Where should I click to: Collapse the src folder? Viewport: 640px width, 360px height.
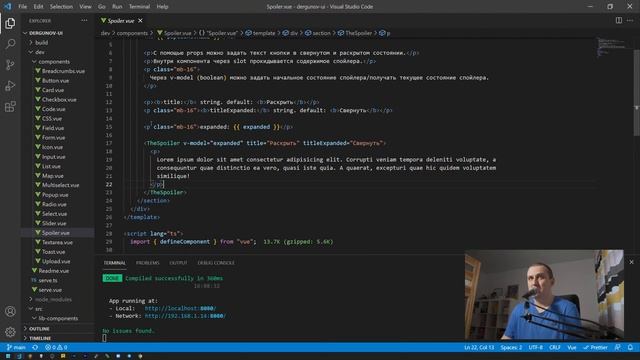39,309
